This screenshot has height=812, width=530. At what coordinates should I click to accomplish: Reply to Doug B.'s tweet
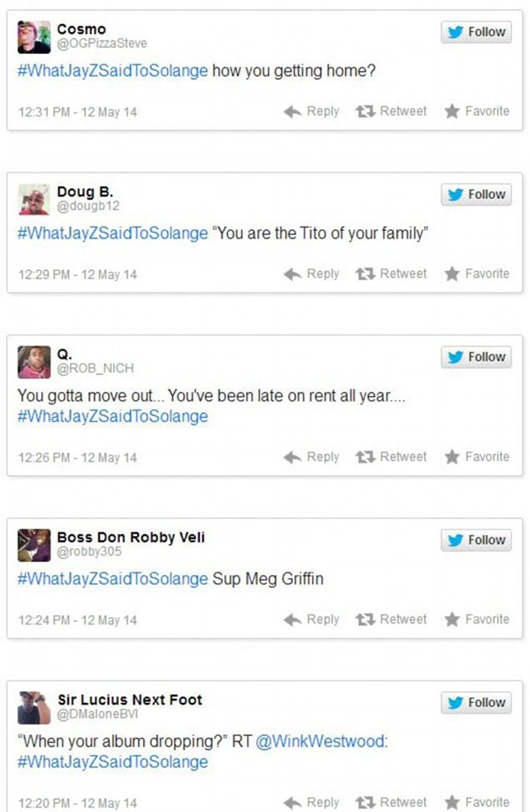tap(311, 274)
